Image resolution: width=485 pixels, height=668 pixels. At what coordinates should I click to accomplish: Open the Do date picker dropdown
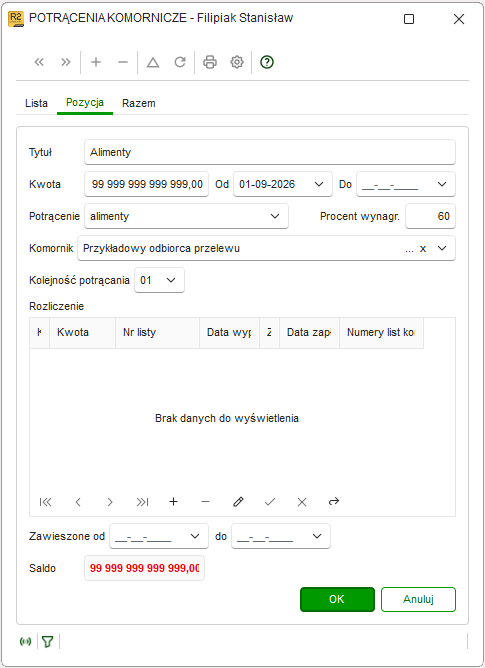(442, 184)
